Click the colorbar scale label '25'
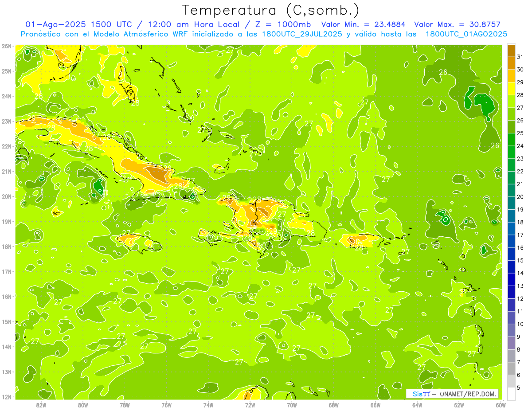The image size is (532, 411). [x=520, y=133]
